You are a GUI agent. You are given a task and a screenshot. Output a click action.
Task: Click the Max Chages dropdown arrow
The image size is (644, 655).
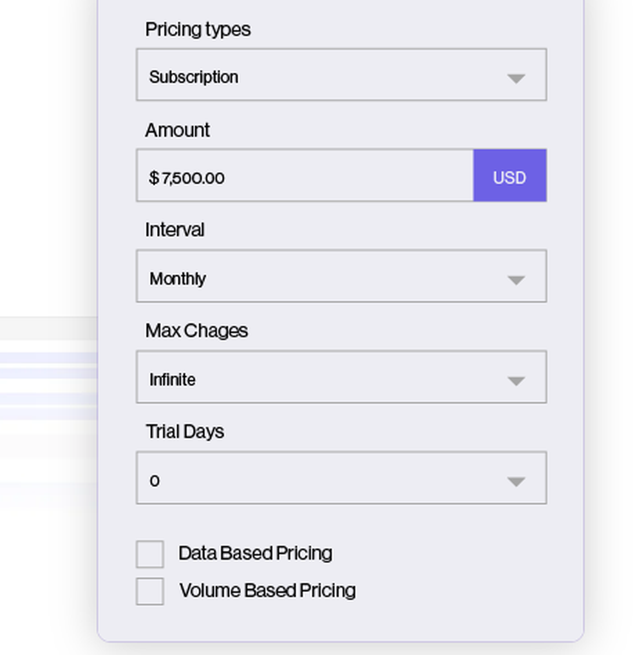(516, 381)
